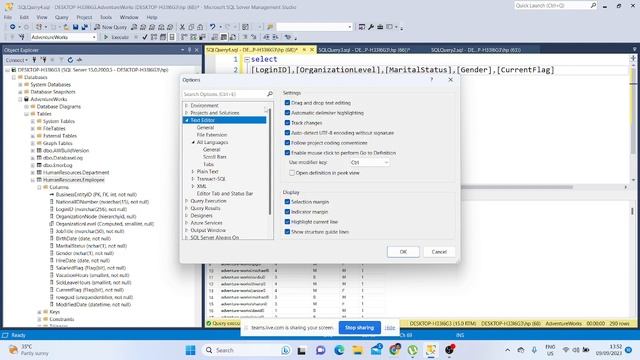Click the help question mark in Options
The image size is (640, 360).
431,80
